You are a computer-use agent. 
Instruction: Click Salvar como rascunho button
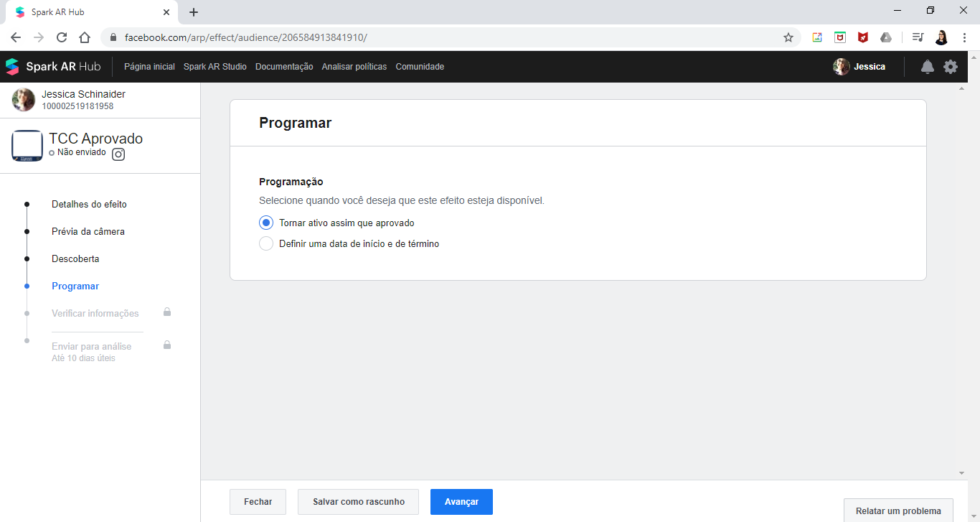point(358,502)
